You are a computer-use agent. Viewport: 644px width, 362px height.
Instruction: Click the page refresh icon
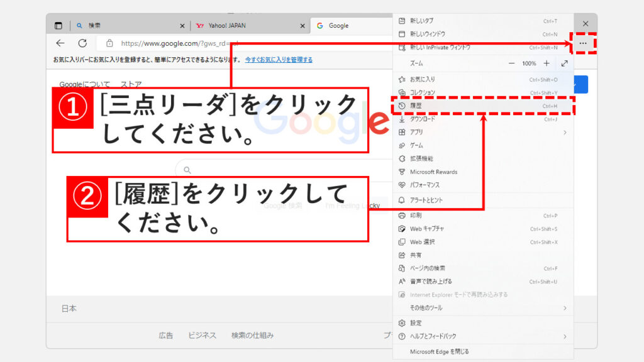82,43
